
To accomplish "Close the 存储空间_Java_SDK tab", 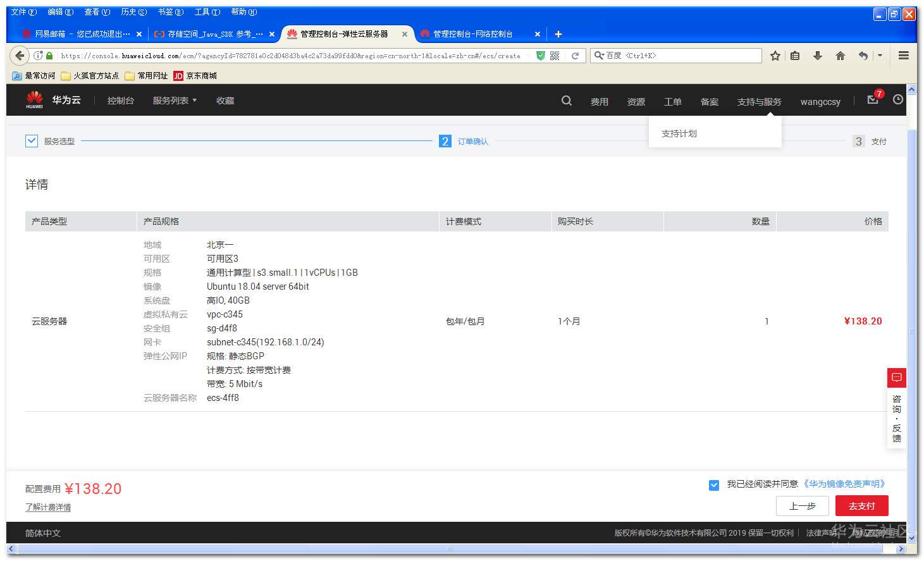I will tap(272, 34).
